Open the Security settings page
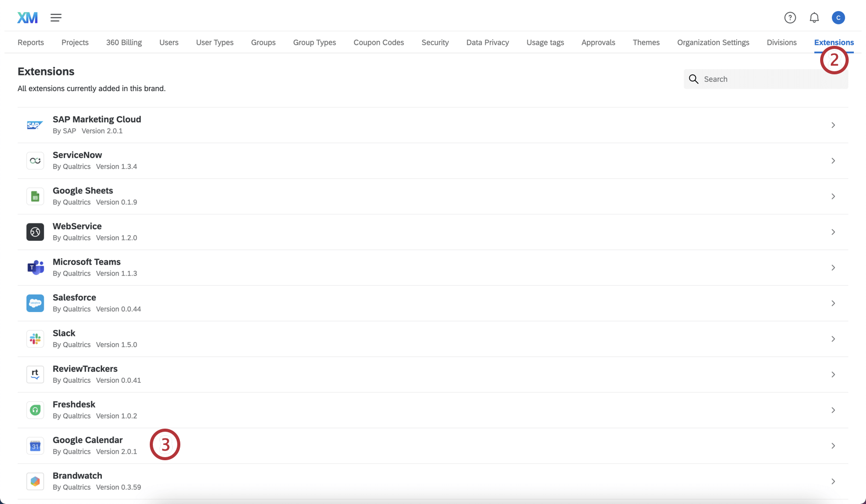Viewport: 866px width, 504px height. click(435, 42)
